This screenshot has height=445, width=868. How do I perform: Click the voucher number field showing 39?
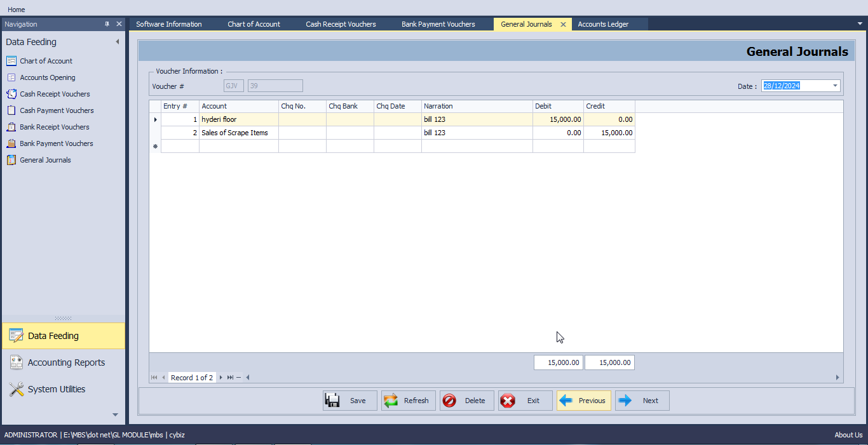(275, 86)
